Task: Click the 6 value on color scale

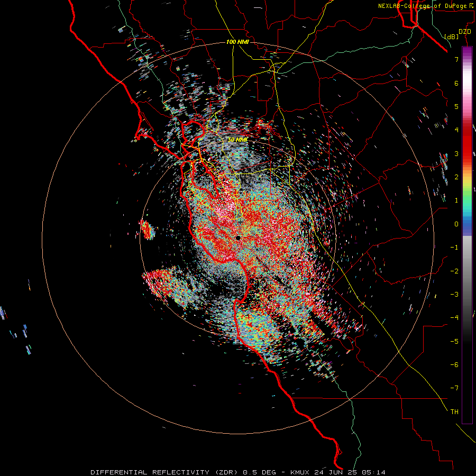Action: 456,83
